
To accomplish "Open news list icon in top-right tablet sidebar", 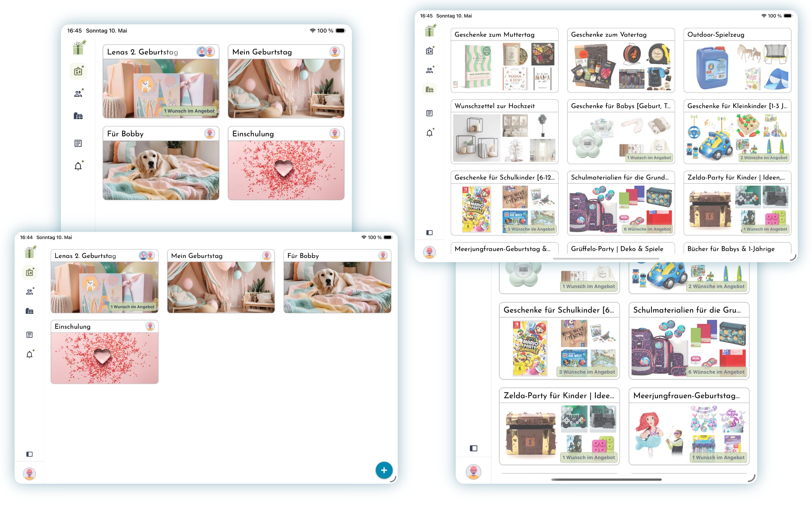I will [429, 113].
